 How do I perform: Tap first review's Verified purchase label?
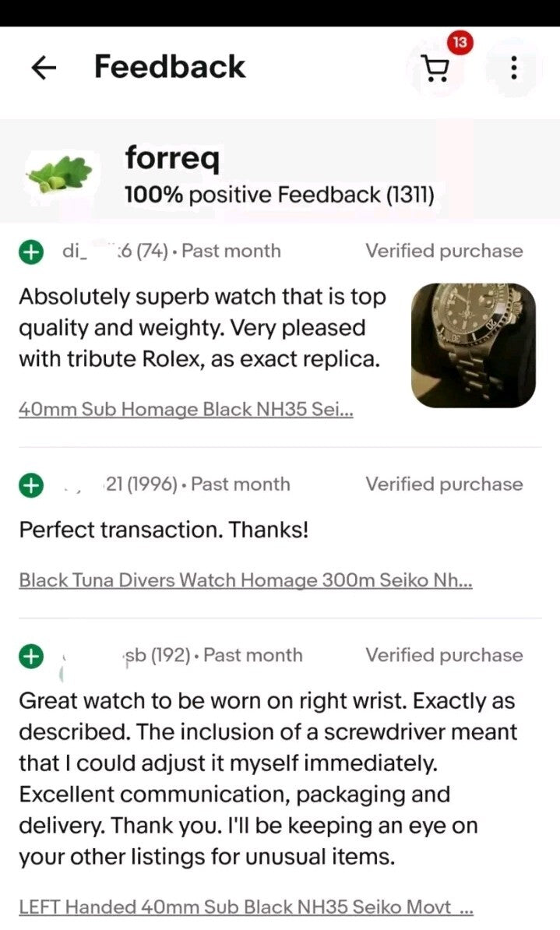(x=444, y=251)
